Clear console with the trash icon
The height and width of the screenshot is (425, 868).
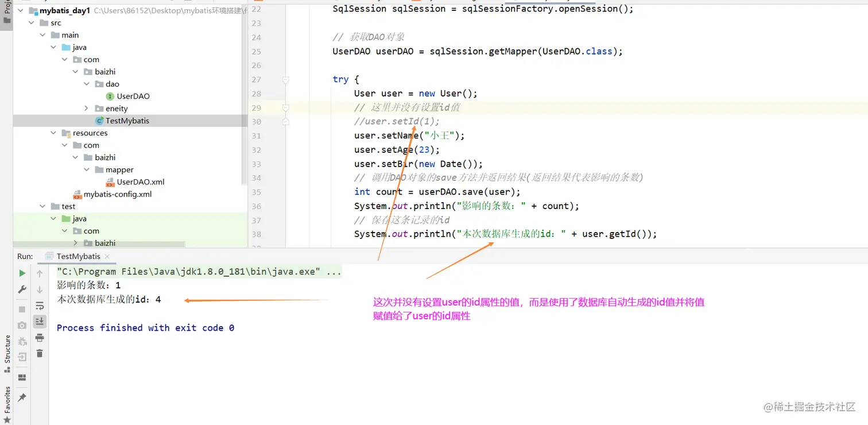pos(40,353)
